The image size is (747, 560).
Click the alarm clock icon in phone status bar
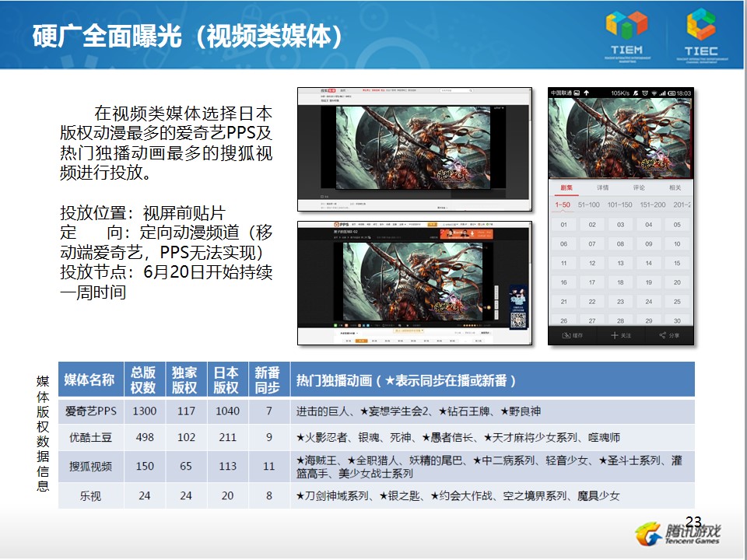coord(645,93)
